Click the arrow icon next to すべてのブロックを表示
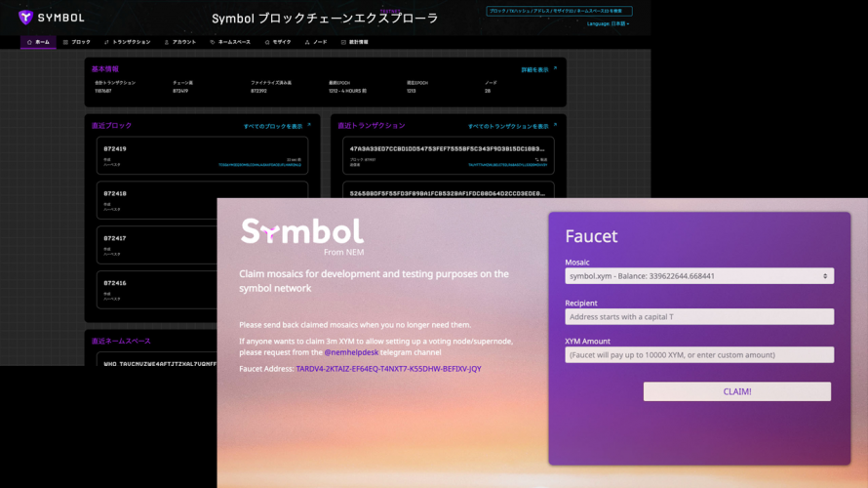Image resolution: width=868 pixels, height=488 pixels. 309,125
